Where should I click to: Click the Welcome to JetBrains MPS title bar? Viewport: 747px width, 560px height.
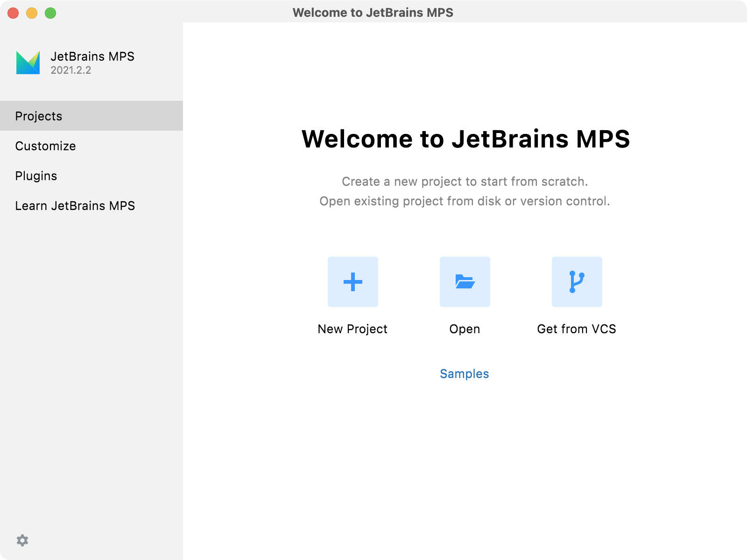(373, 13)
